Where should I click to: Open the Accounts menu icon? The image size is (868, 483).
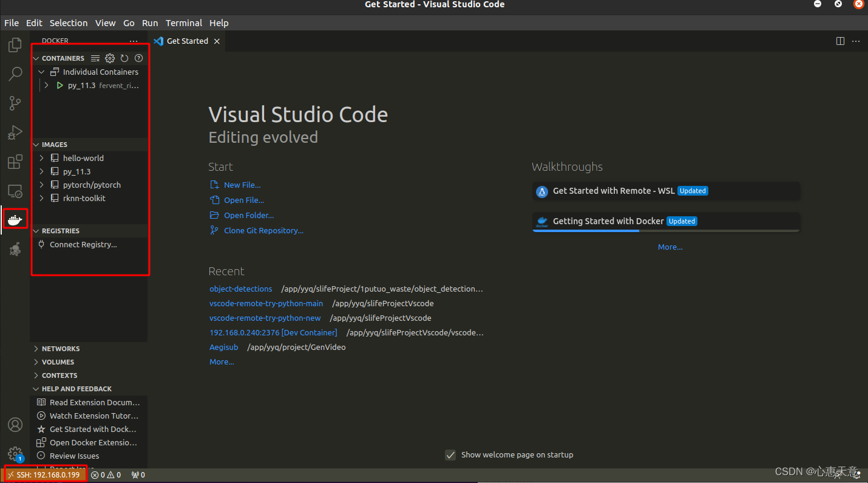(15, 425)
